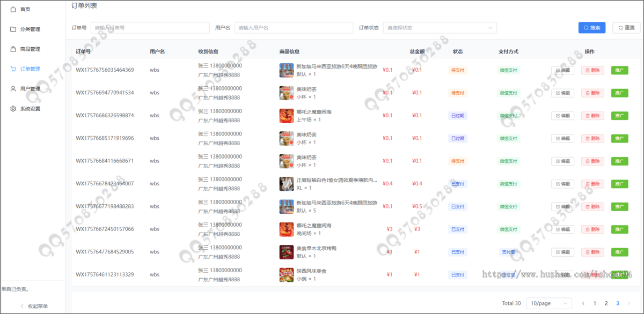Viewport: 644px width, 314px height.
Task: Click the person icon beside 用户管理
Action: click(13, 88)
